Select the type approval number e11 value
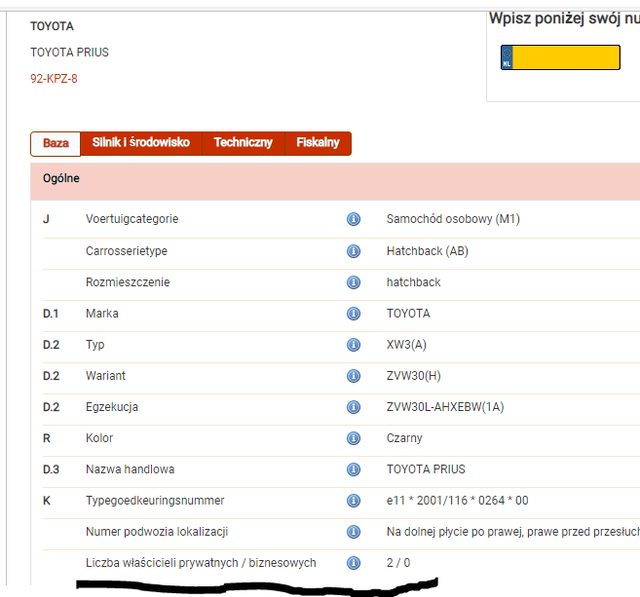Screen dimensions: 640x597 coord(458,501)
